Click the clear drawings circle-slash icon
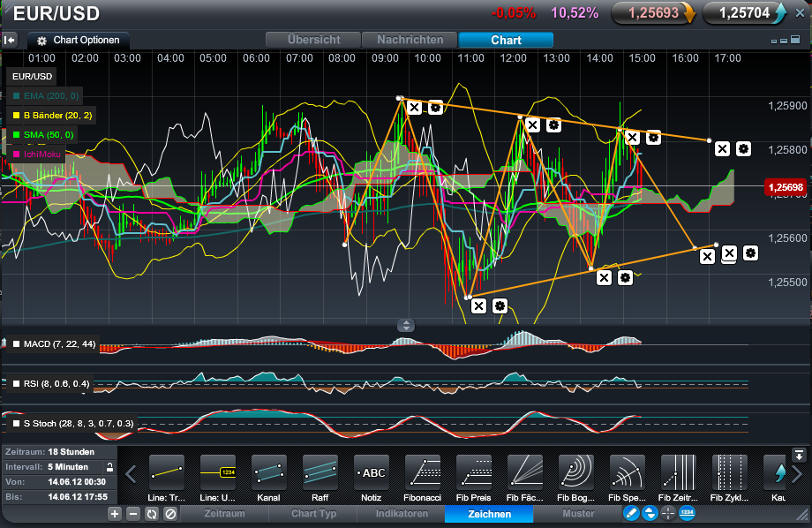The width and height of the screenshot is (812, 528). click(170, 514)
